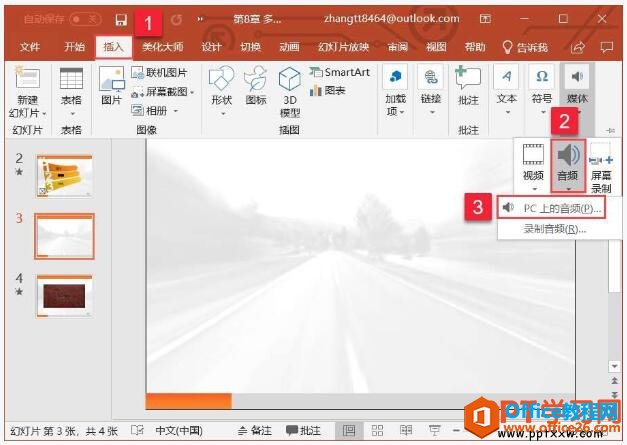627x445 pixels.
Task: Click the 图片 (Pictures) icon
Action: (112, 86)
